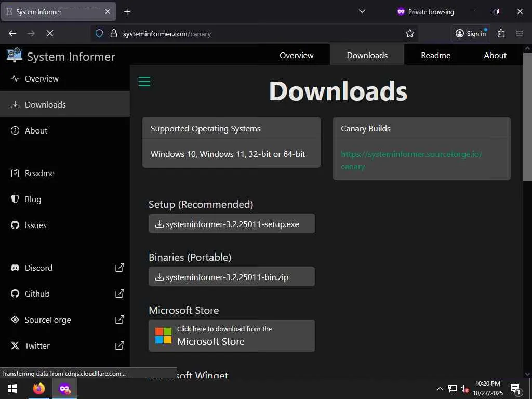The height and width of the screenshot is (399, 532).
Task: Click the Canary Builds card header
Action: [x=422, y=129]
